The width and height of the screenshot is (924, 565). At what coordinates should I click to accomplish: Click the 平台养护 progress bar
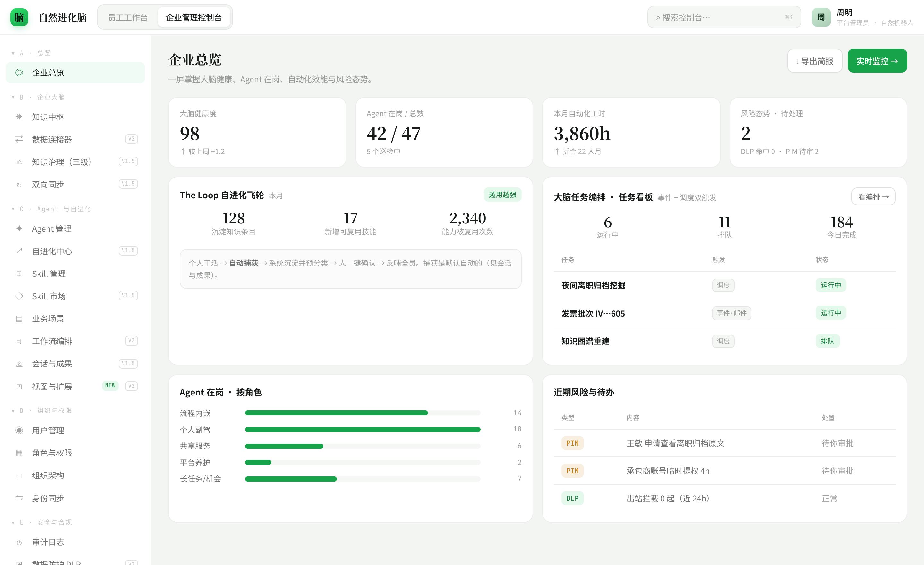[363, 462]
